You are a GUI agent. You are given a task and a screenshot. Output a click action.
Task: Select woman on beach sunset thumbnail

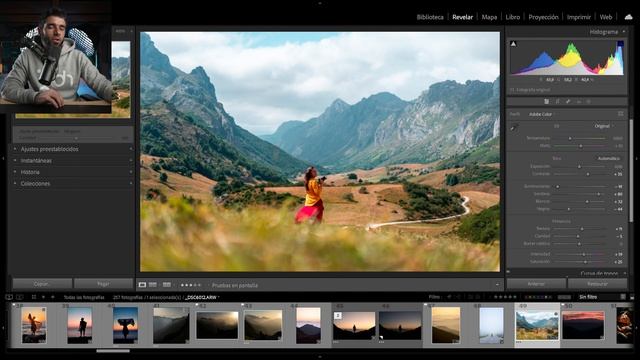pyautogui.click(x=33, y=325)
